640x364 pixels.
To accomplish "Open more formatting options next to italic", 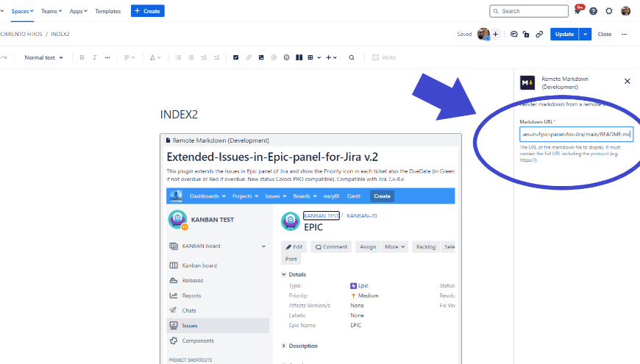I will (107, 57).
